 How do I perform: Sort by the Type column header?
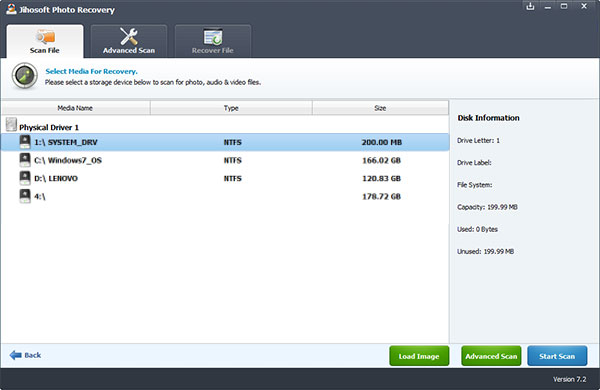tap(231, 108)
